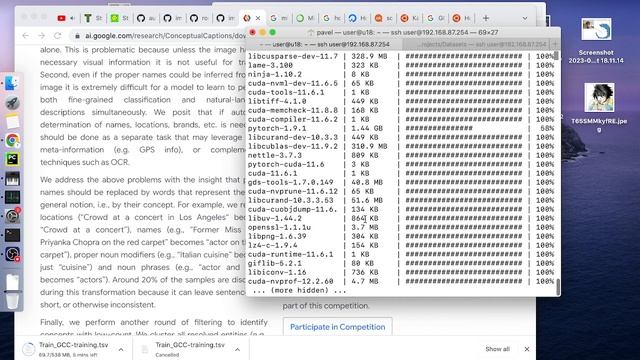The image size is (640, 360).
Task: Expand options for cancelled download
Action: pyautogui.click(x=238, y=349)
